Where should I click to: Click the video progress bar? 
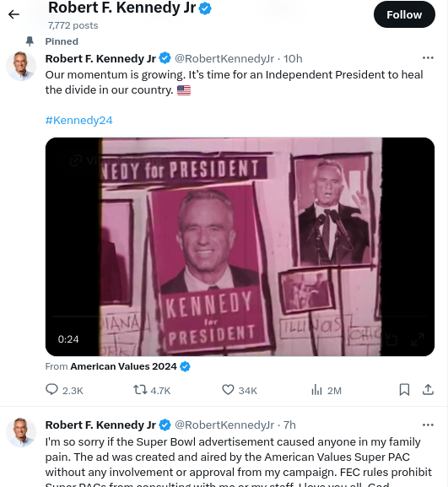(240, 317)
